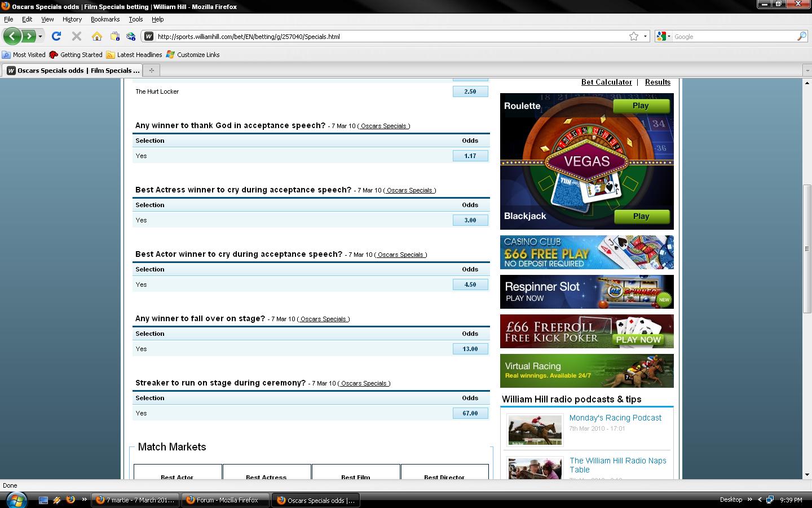
Task: Open the File menu
Action: (8, 19)
